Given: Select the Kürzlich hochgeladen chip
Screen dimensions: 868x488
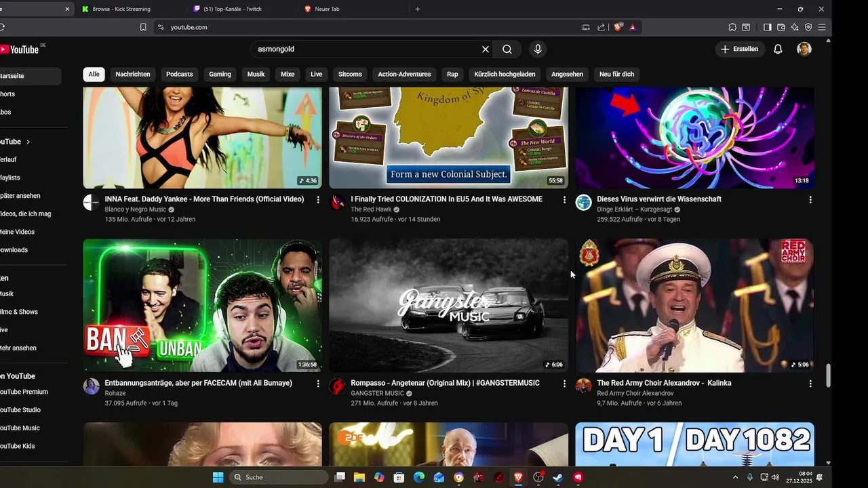Looking at the screenshot, I should point(505,74).
